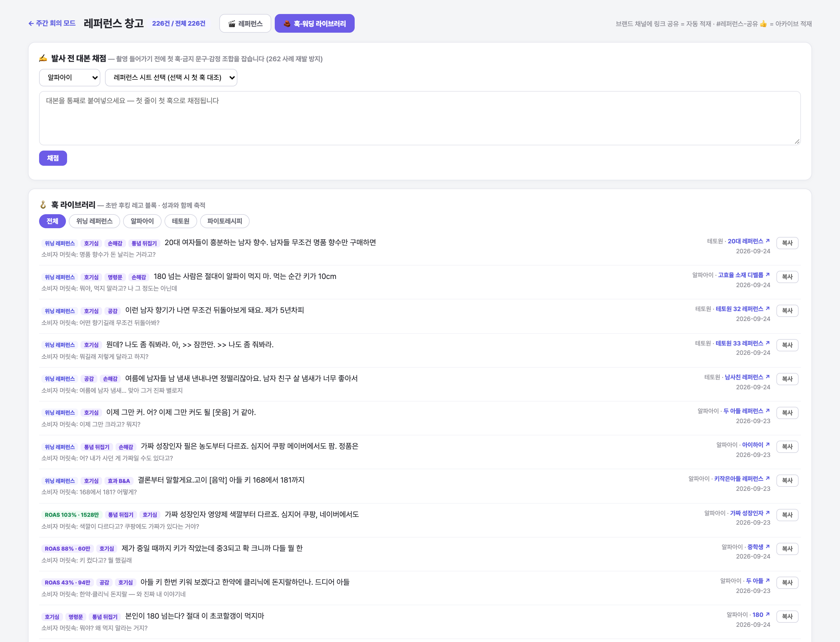Image resolution: width=840 pixels, height=642 pixels.
Task: Open the 20대 레퍼런스 link
Action: pos(748,241)
